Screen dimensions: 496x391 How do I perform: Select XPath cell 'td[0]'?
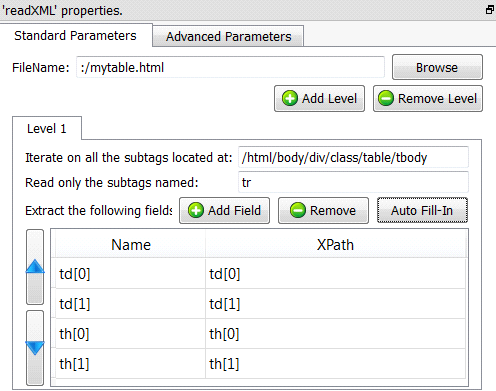(x=335, y=274)
